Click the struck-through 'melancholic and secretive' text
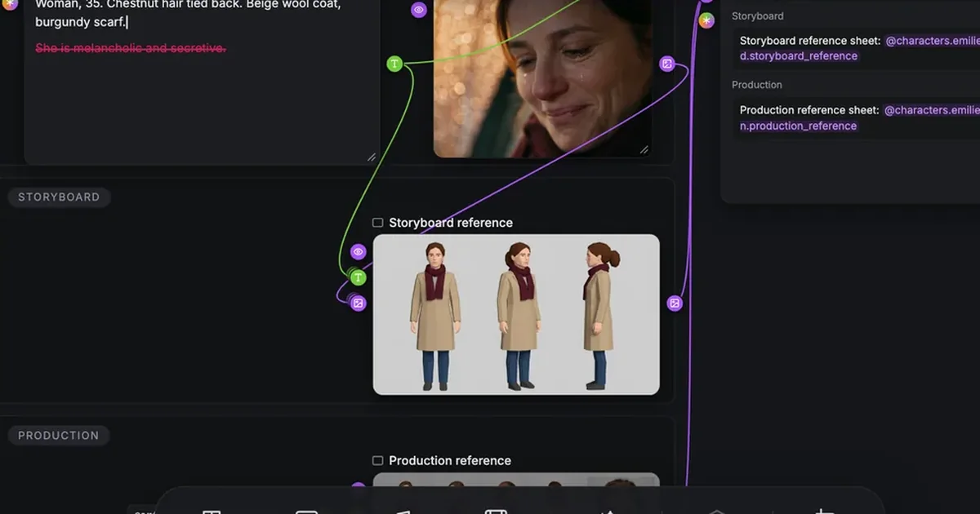The width and height of the screenshot is (980, 514). coord(131,48)
